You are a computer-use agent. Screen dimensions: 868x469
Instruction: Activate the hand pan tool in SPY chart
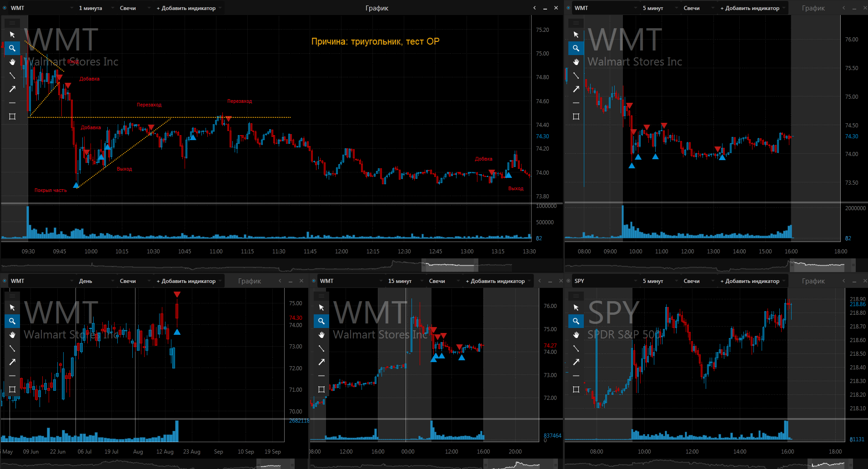pos(576,335)
